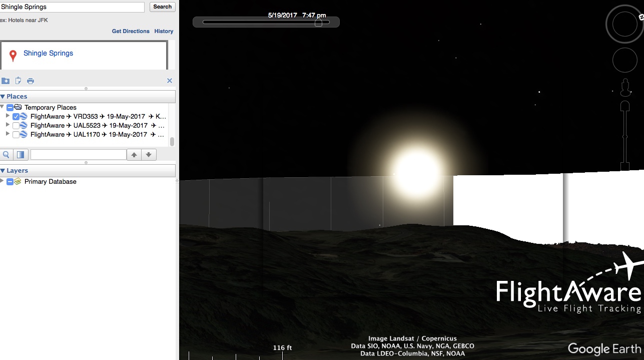Move selected place up with arrow button
The height and width of the screenshot is (360, 644).
point(134,155)
